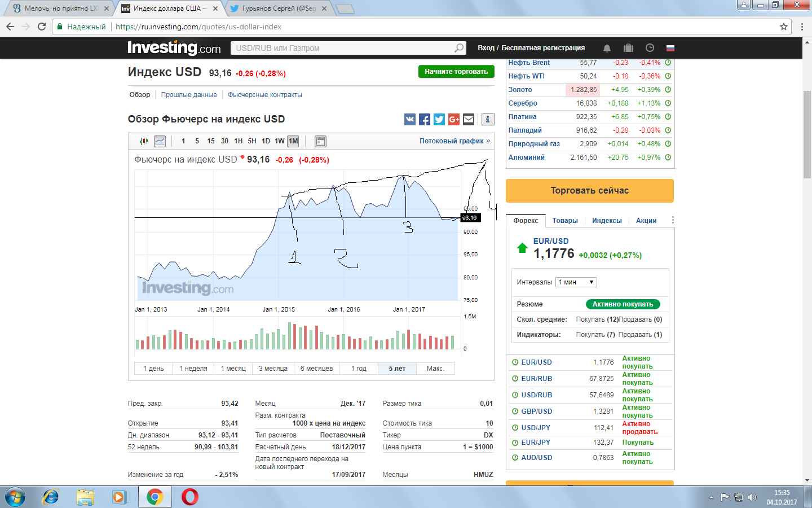Switch to the Товары tab
The image size is (812, 508).
(565, 221)
